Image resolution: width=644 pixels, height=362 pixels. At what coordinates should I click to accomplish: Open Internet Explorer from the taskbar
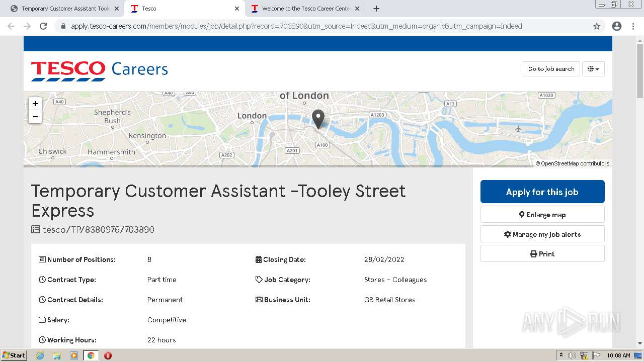40,355
